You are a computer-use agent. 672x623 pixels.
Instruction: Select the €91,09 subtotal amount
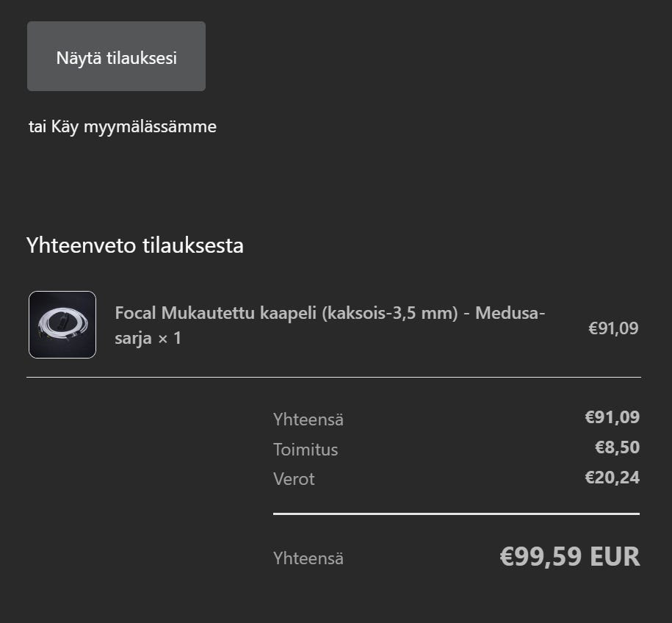pyautogui.click(x=612, y=417)
